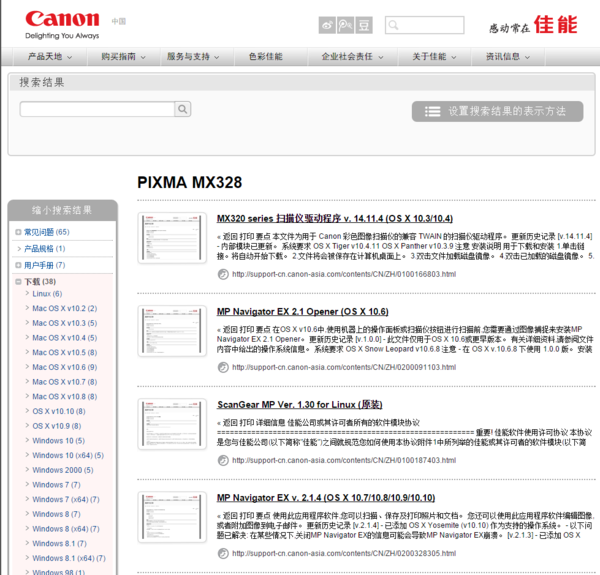Expand the 常见问题 (65) category
This screenshot has width=600, height=575.
point(18,232)
